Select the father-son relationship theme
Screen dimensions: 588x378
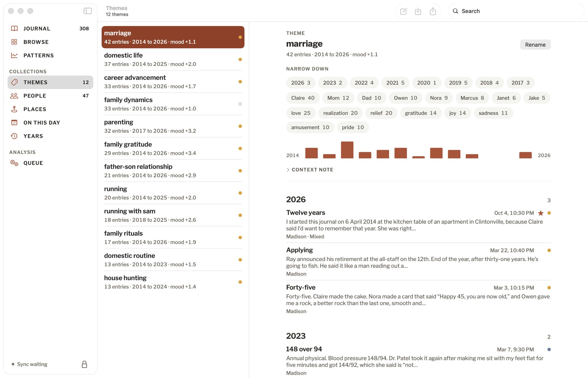pos(173,171)
